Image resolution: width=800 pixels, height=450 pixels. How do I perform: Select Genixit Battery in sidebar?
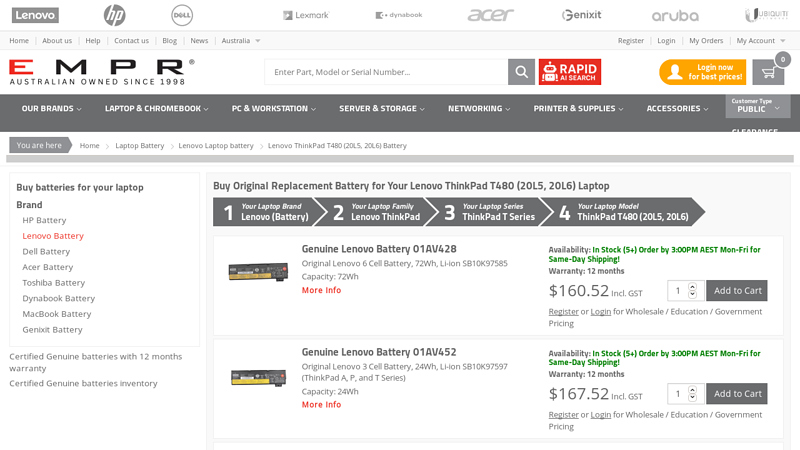[53, 330]
